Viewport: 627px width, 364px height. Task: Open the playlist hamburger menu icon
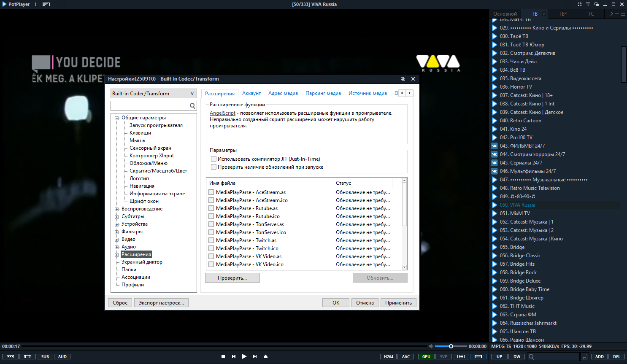(x=623, y=14)
